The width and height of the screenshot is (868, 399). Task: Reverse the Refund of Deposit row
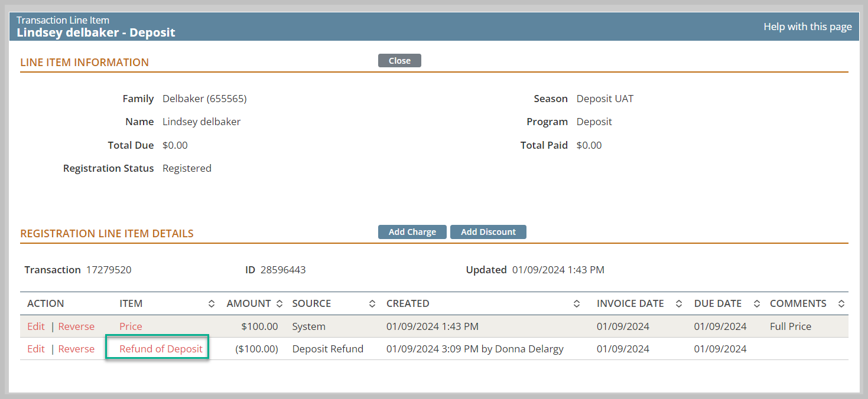click(x=76, y=349)
